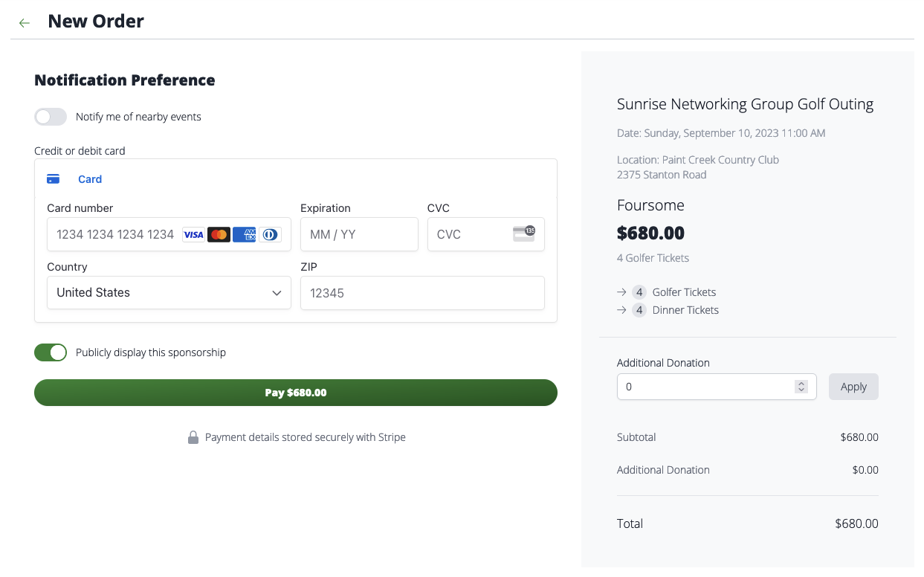Viewport: 924px width, 577px height.
Task: Click the padlock icon near Stripe notice
Action: click(193, 437)
